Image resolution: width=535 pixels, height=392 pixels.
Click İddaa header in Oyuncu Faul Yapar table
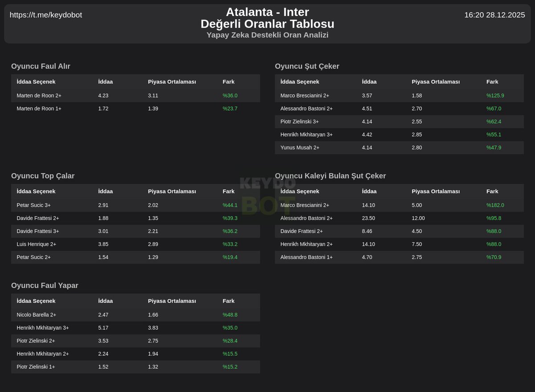105,301
